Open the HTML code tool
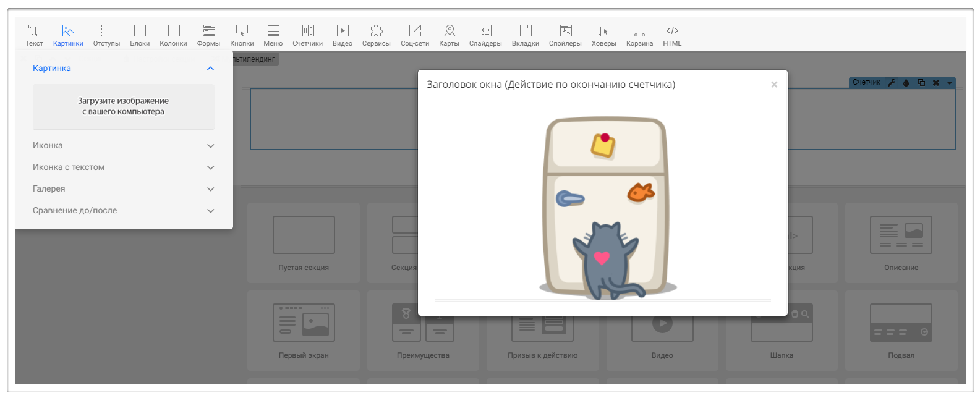Screen dimensions: 980x398 (x=672, y=35)
